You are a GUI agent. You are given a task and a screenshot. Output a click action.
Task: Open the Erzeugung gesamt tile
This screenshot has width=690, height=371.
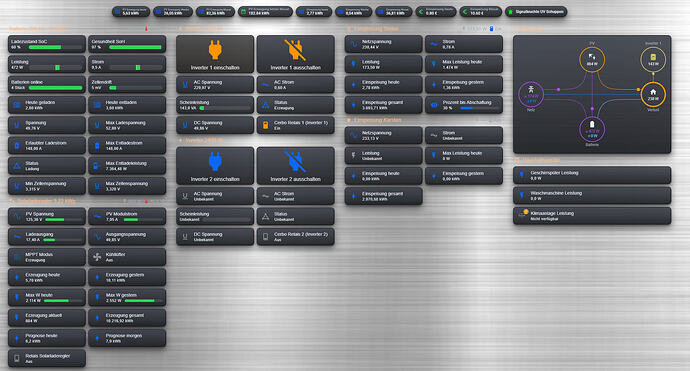[127, 317]
